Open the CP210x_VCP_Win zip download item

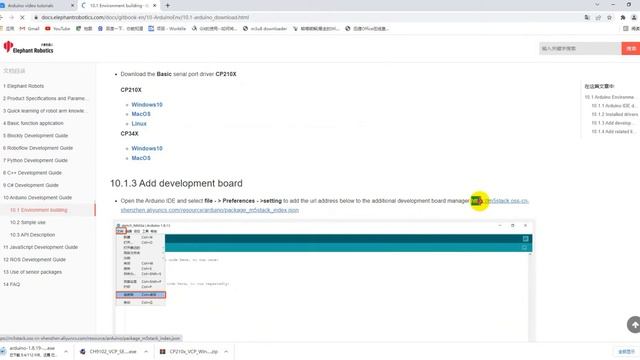pos(189,351)
